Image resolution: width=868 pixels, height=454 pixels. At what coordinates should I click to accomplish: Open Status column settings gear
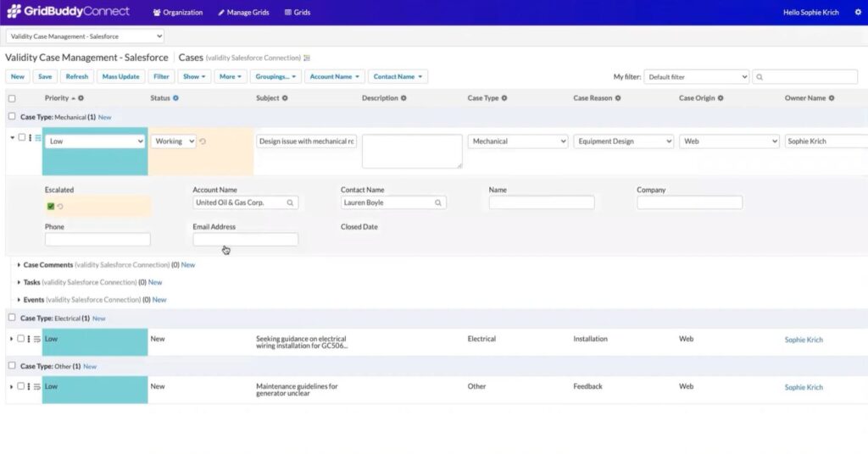coord(175,98)
